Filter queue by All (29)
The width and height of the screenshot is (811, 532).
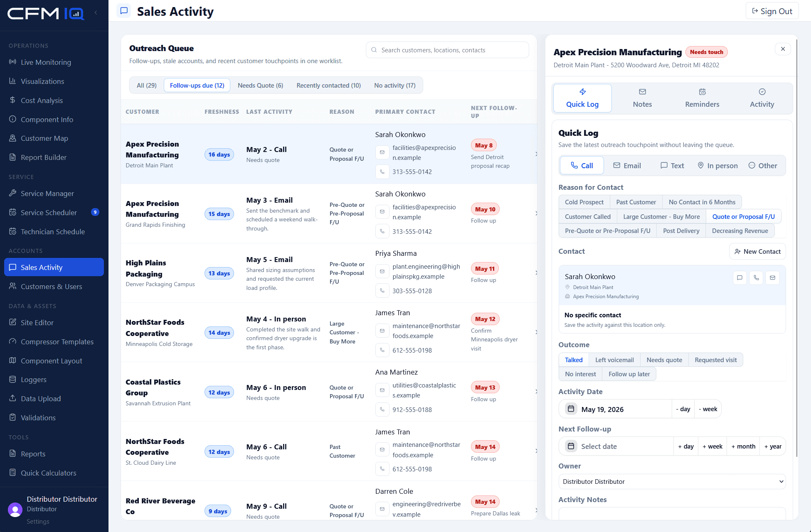point(146,85)
